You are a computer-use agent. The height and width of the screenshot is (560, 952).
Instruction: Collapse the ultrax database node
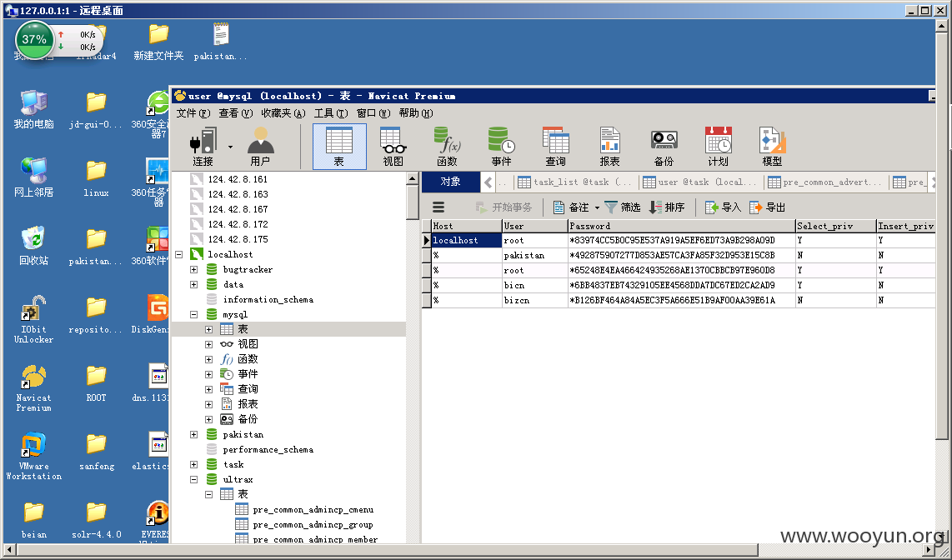(x=193, y=479)
